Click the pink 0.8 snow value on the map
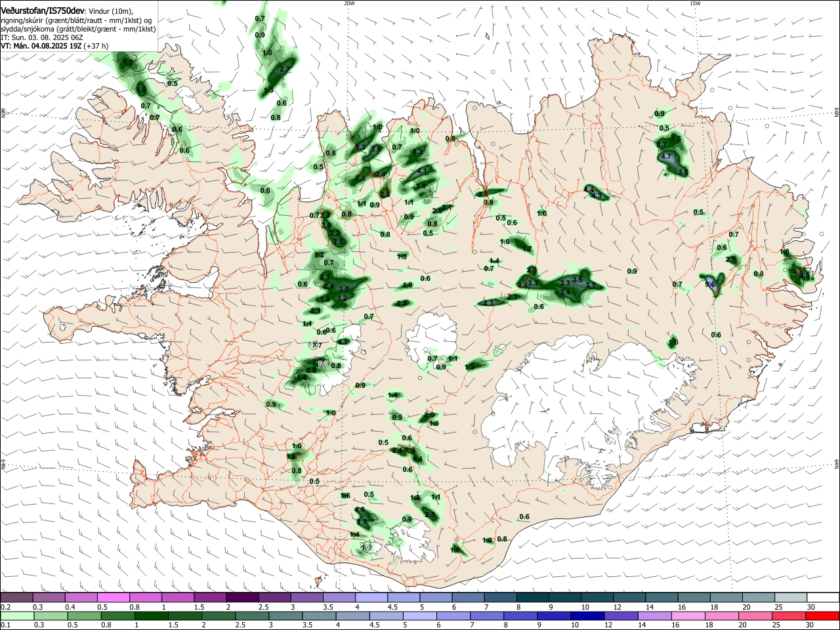840x630 pixels. (x=323, y=363)
